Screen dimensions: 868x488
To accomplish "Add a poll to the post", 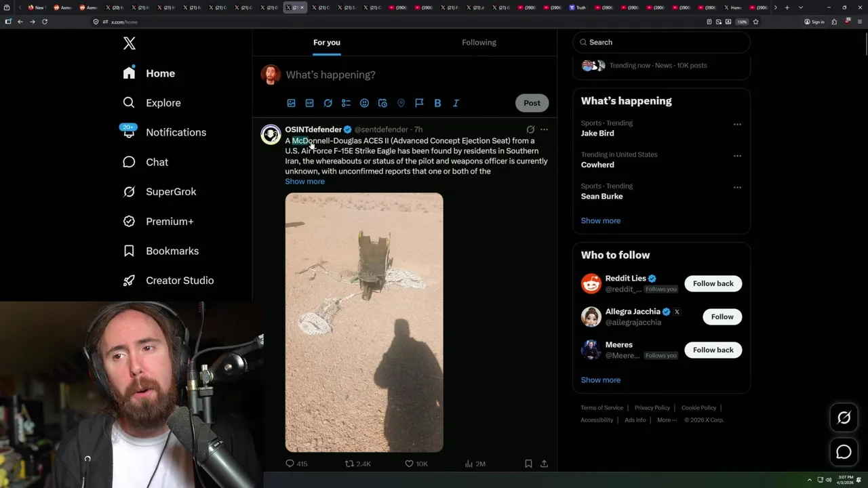I will (346, 103).
